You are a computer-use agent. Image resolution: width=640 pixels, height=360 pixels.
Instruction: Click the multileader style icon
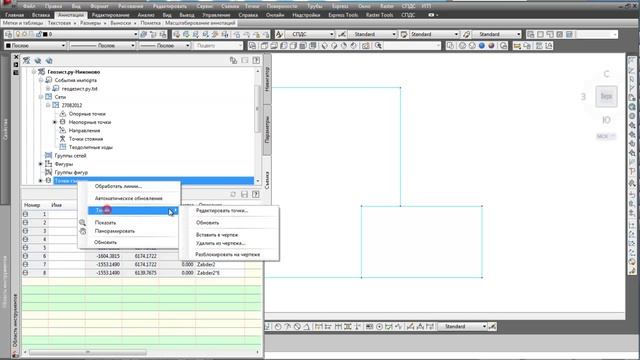click(x=467, y=34)
